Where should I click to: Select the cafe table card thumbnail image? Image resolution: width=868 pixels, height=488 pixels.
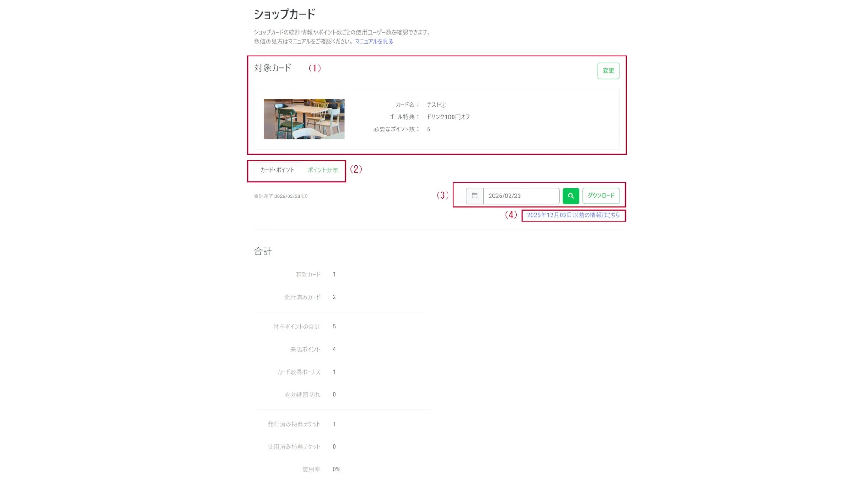click(x=304, y=119)
